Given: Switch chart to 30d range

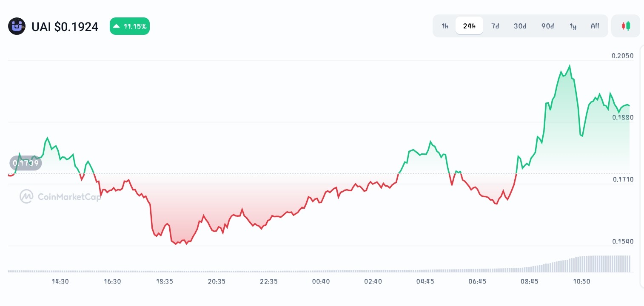Looking at the screenshot, I should pos(520,26).
